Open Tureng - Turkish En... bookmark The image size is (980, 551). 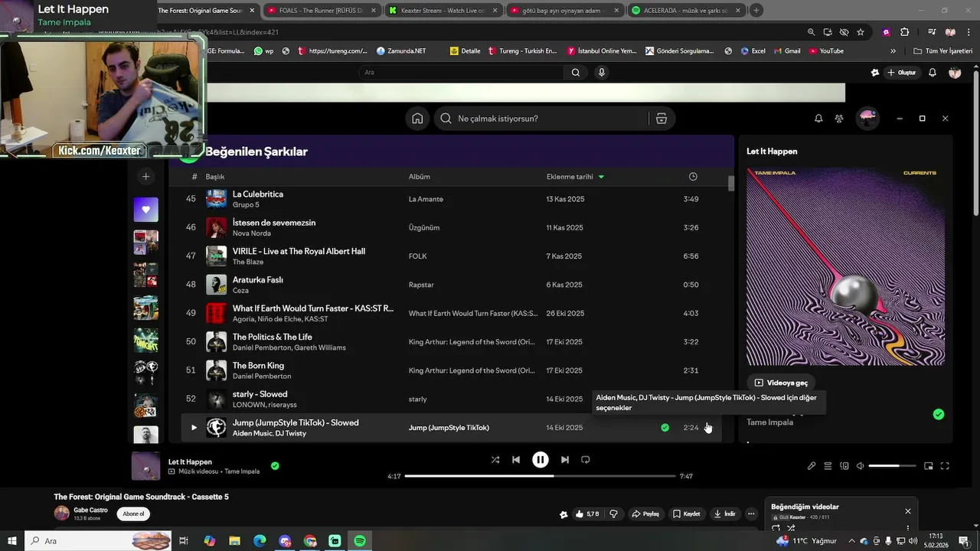click(521, 51)
